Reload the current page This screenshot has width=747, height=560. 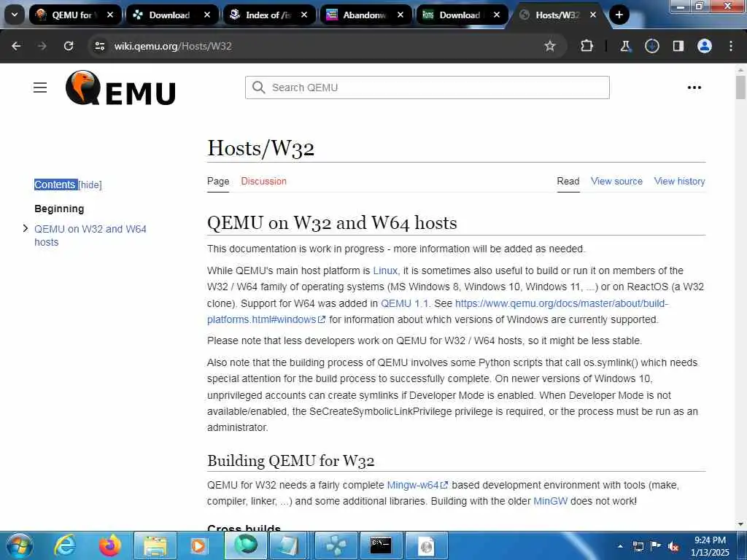pyautogui.click(x=69, y=46)
